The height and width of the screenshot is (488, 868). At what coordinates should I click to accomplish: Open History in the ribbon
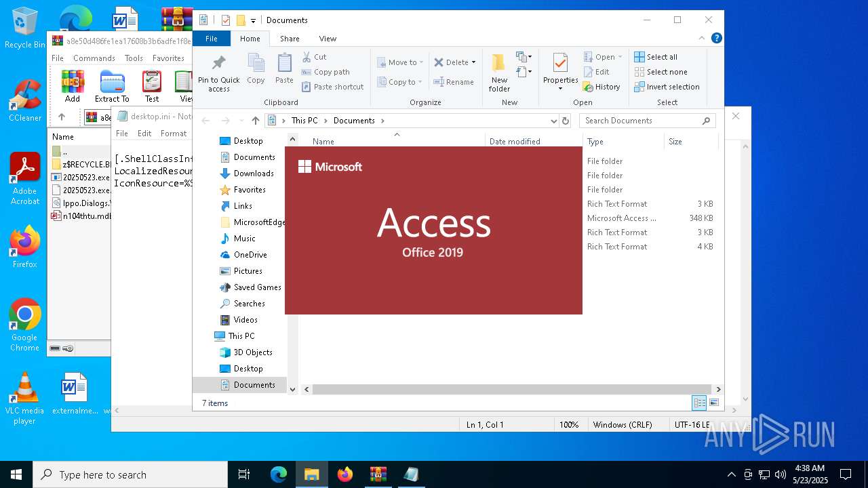coord(601,87)
